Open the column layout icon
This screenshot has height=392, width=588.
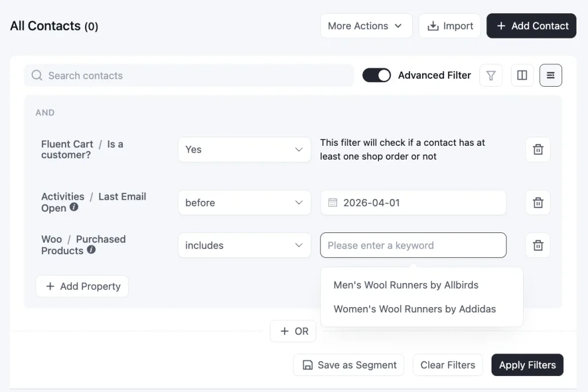(x=522, y=75)
